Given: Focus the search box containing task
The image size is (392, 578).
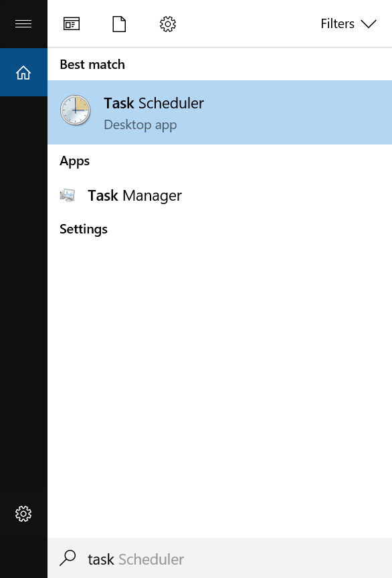Looking at the screenshot, I should click(220, 558).
